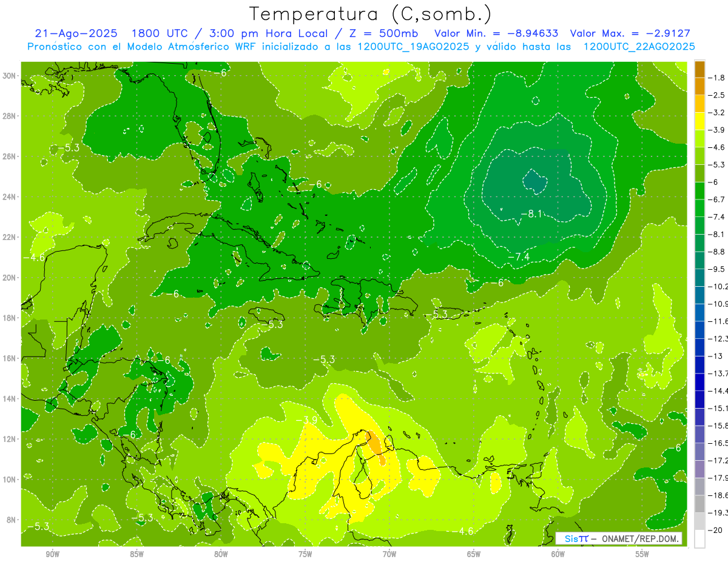Click the colorbar tick label '-16.5'
The height and width of the screenshot is (562, 728).
718,443
